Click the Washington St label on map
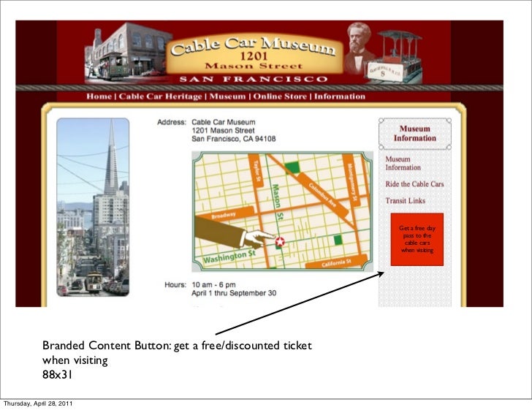Image resolution: width=532 pixels, height=410 pixels. [229, 257]
